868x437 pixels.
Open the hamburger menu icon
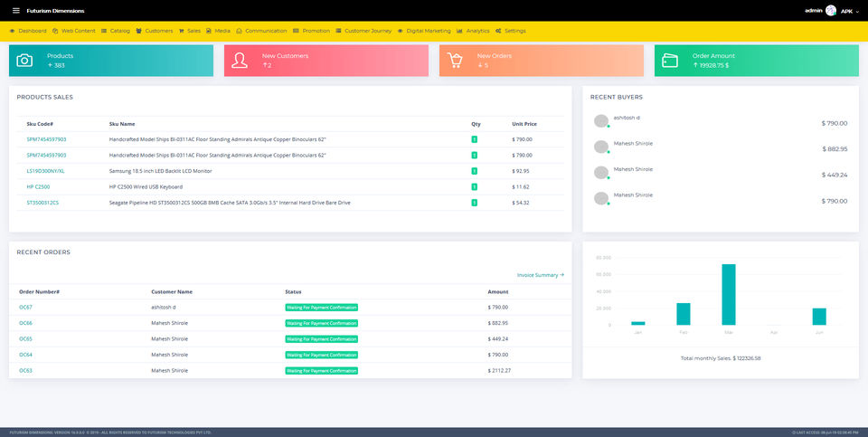[x=16, y=11]
